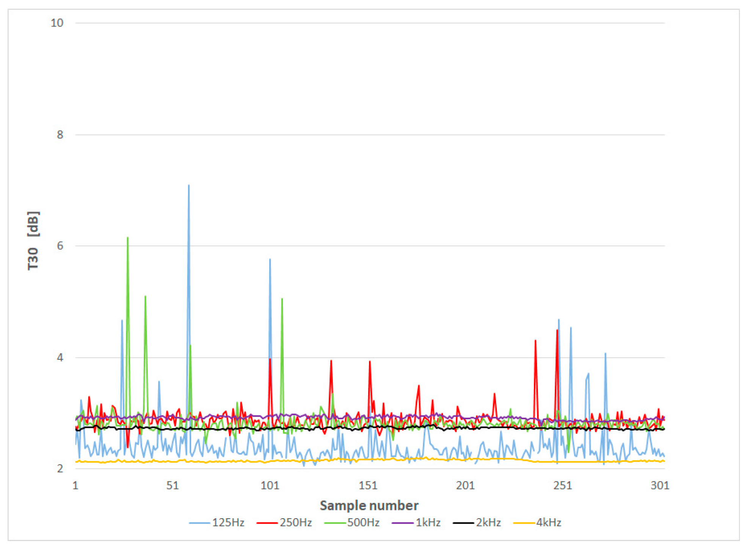Click the green 500Hz legend line swatch
Viewport: 746px width, 560px height.
(x=335, y=523)
